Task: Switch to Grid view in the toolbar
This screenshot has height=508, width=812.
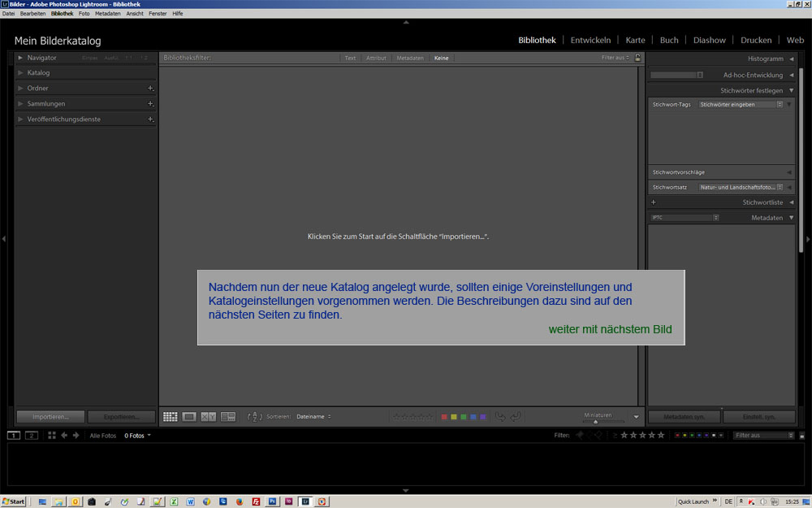Action: tap(171, 417)
